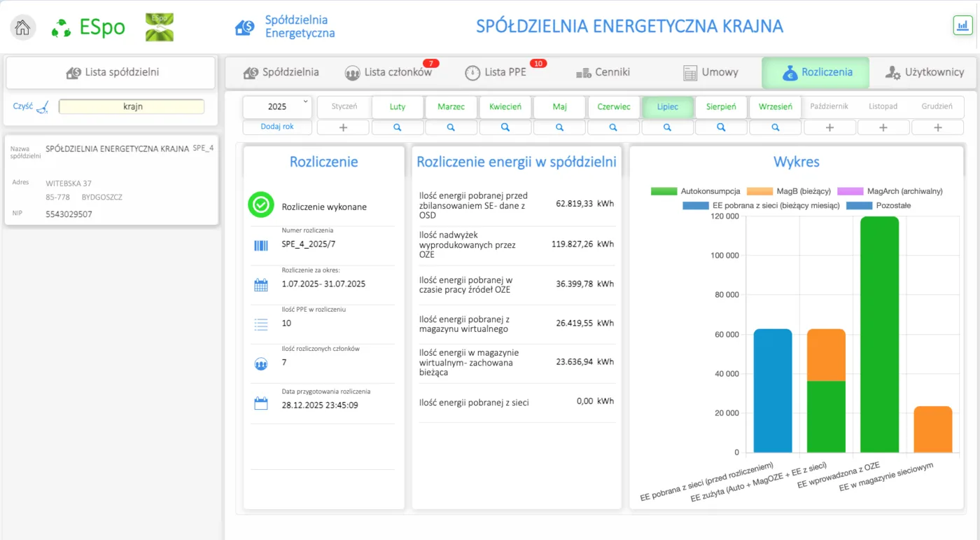Open the home icon button
The image size is (980, 540).
pos(22,27)
